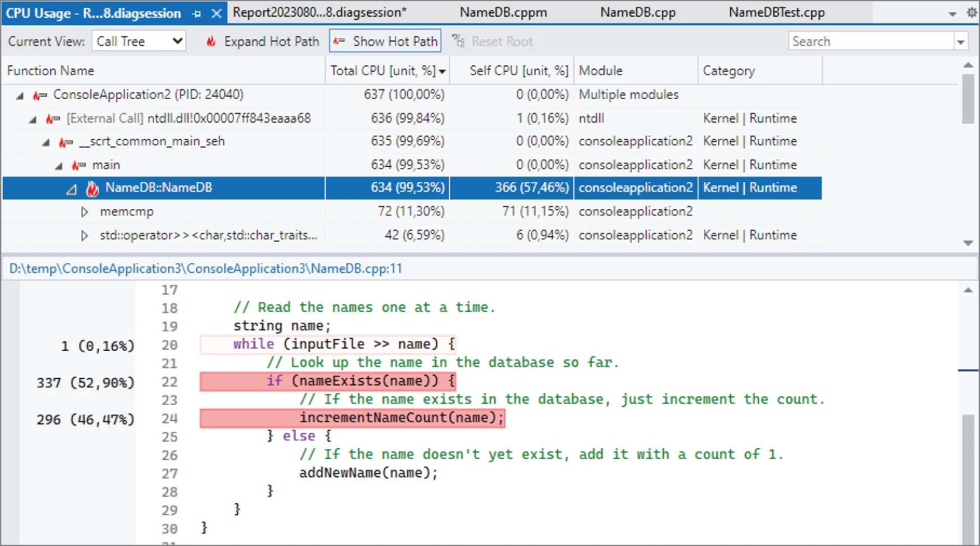Sort by the Function Name column header

click(x=51, y=70)
